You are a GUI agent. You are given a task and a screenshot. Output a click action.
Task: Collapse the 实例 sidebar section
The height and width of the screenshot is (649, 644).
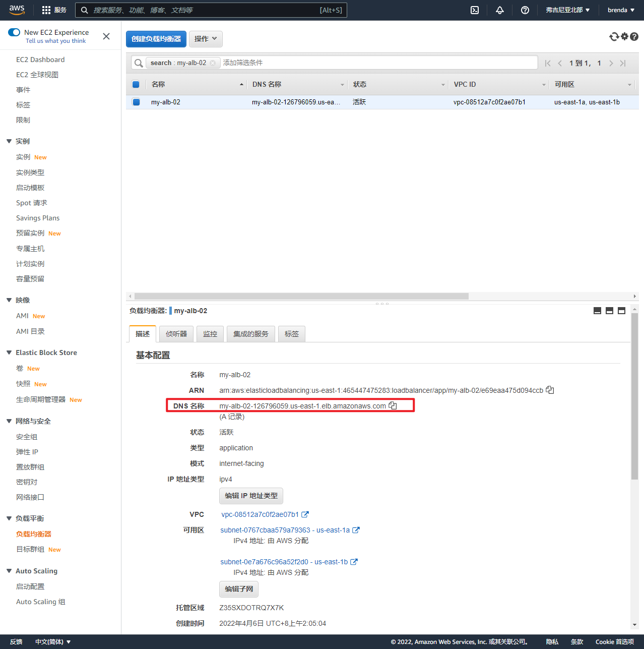coord(9,141)
